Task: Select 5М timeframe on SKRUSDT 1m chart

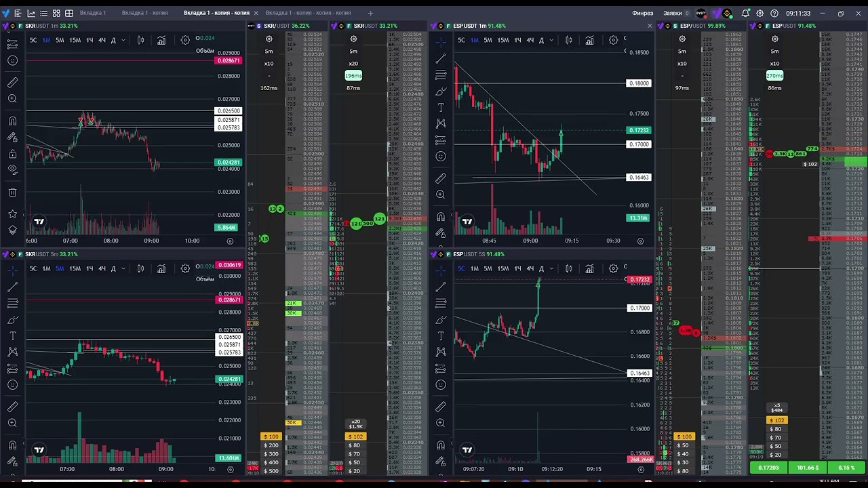Action: tap(60, 40)
